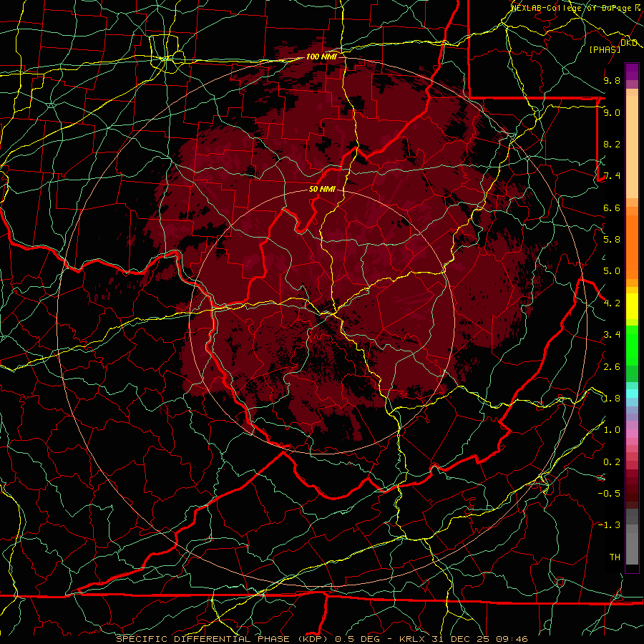Click the bright yellow segment of the color bar
The height and width of the screenshot is (644, 644).
click(632, 306)
